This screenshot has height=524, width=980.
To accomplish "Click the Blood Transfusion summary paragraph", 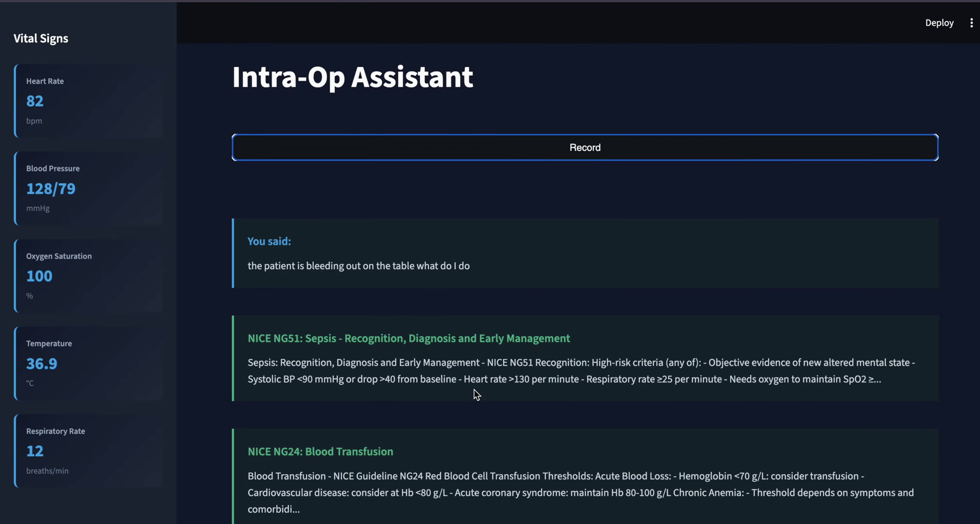I will (x=581, y=493).
